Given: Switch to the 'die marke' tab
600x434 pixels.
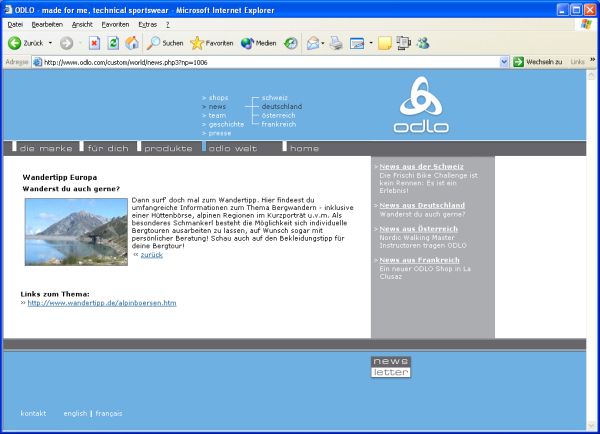Looking at the screenshot, I should pyautogui.click(x=45, y=148).
